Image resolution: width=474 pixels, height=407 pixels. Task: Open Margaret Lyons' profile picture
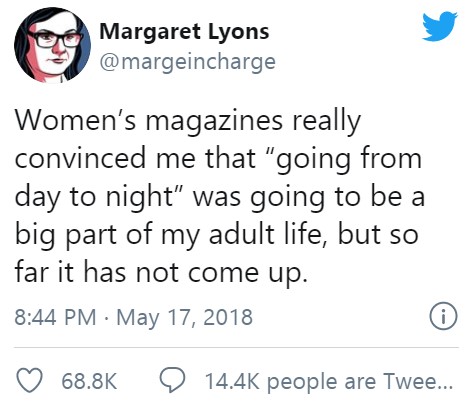[52, 45]
